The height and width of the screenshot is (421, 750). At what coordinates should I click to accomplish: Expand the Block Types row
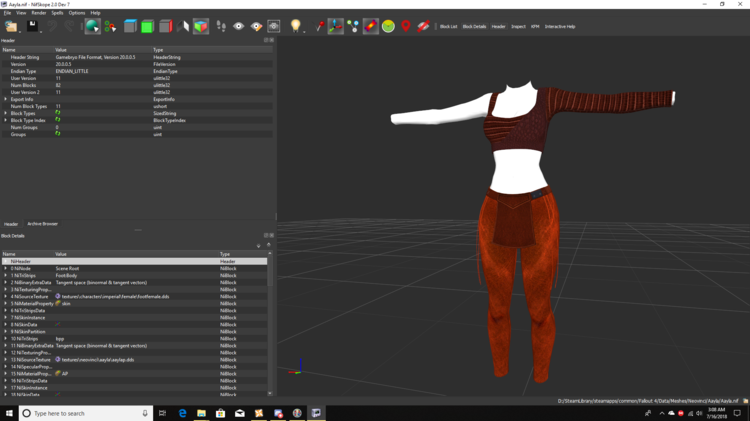[x=6, y=113]
